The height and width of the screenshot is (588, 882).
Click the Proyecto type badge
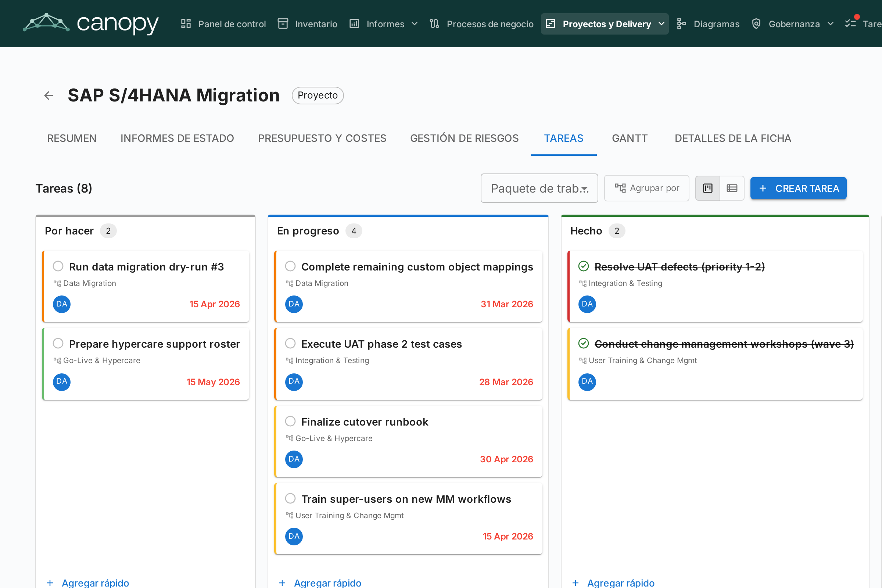click(x=318, y=95)
